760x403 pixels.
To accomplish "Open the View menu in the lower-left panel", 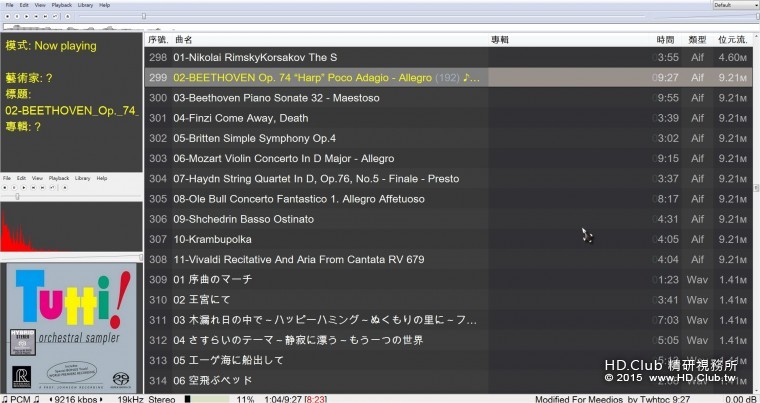I will 39,178.
